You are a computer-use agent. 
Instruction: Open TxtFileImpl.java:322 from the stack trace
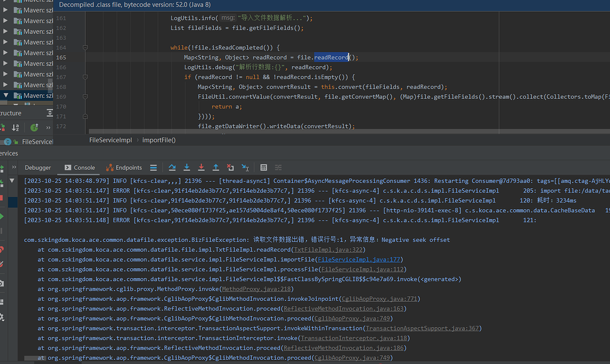[x=328, y=250]
